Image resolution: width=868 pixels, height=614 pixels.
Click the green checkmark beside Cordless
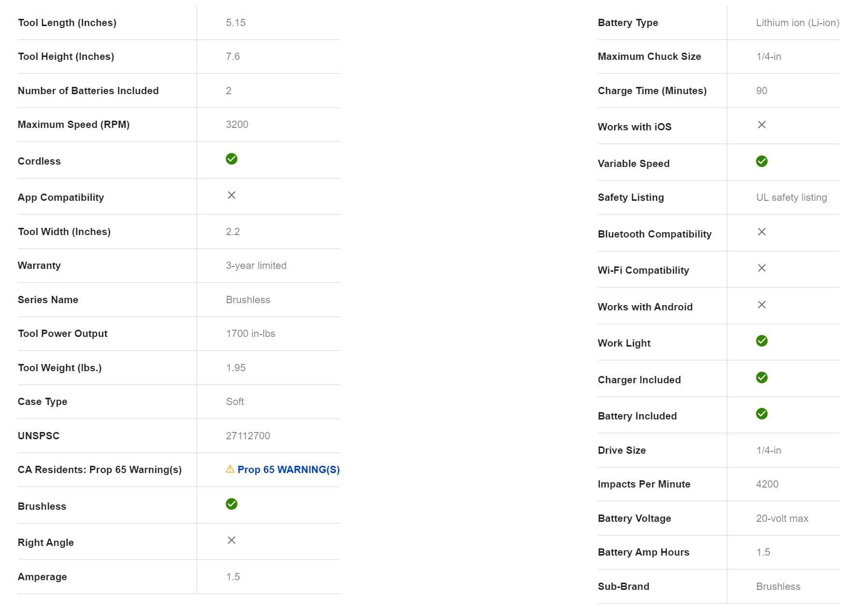coord(232,159)
